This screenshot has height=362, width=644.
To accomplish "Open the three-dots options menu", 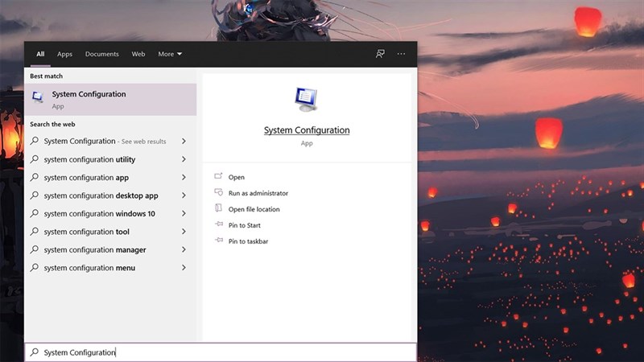I will tap(401, 54).
